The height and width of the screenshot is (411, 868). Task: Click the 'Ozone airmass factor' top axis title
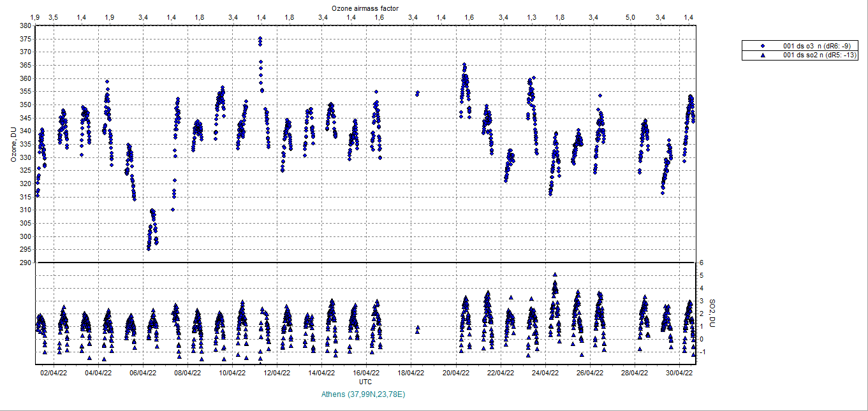pos(365,8)
